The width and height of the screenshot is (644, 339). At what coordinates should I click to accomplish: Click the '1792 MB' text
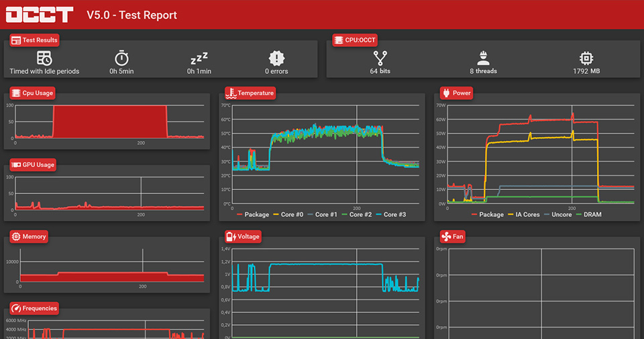[x=586, y=71]
